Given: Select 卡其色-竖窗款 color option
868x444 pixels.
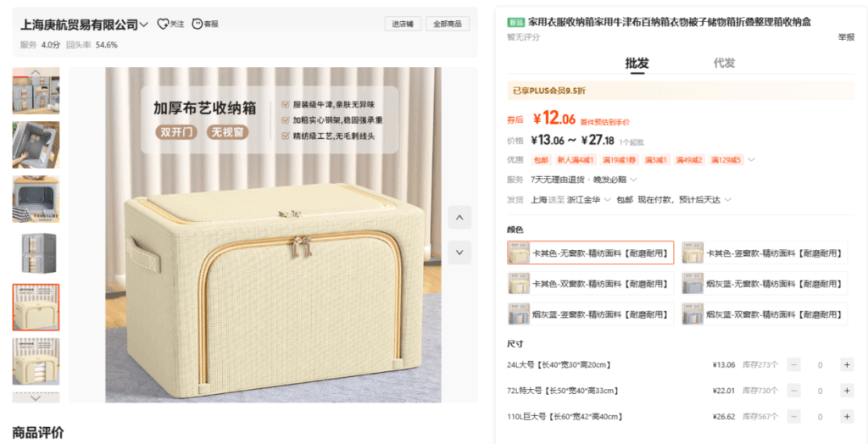Looking at the screenshot, I should click(765, 253).
